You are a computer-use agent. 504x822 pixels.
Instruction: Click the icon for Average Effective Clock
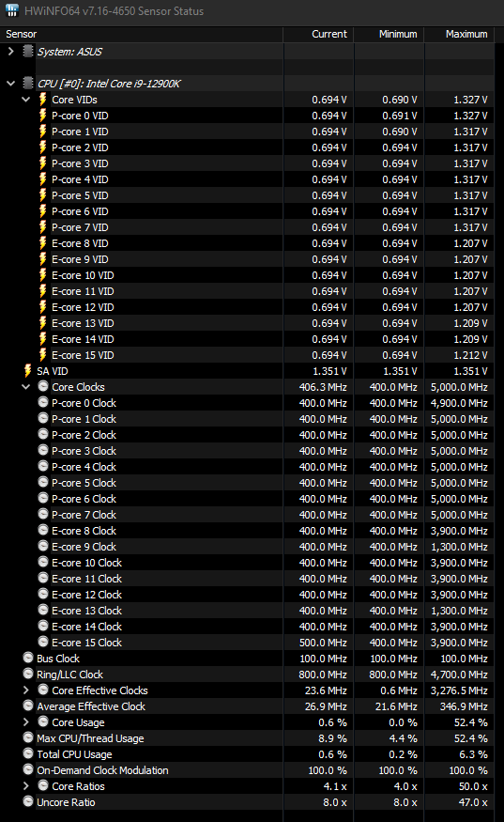pos(28,706)
